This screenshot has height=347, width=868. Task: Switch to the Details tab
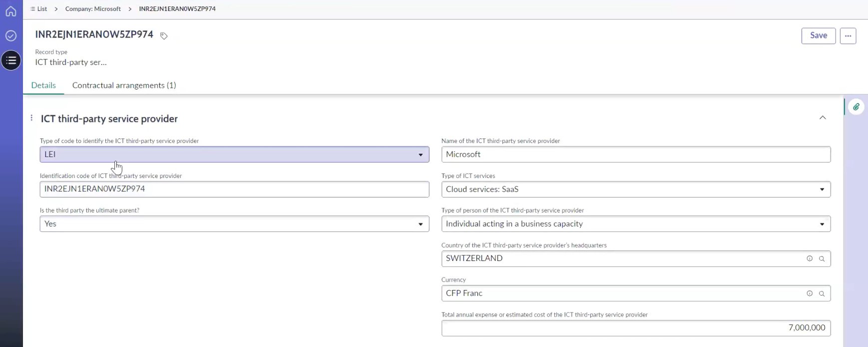[x=43, y=85]
